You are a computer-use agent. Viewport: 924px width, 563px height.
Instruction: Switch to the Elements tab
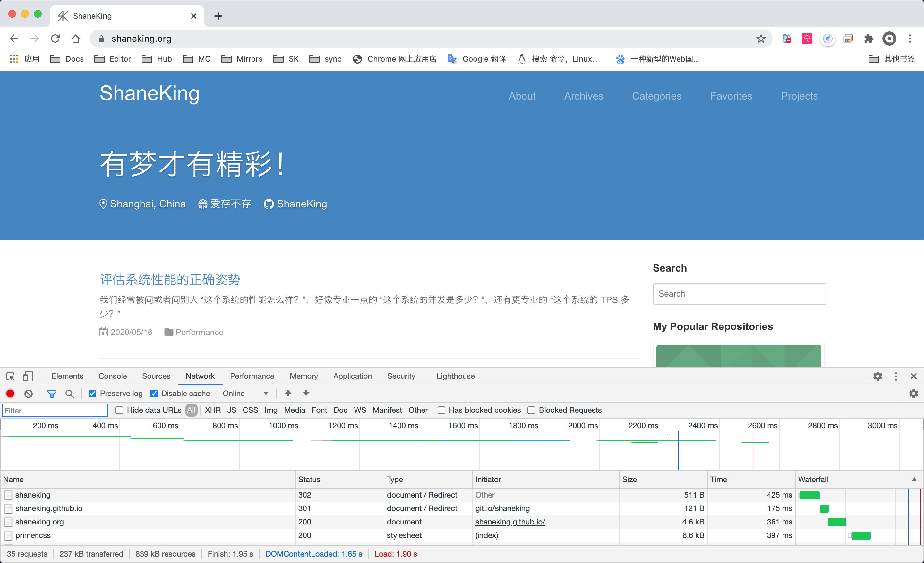67,376
